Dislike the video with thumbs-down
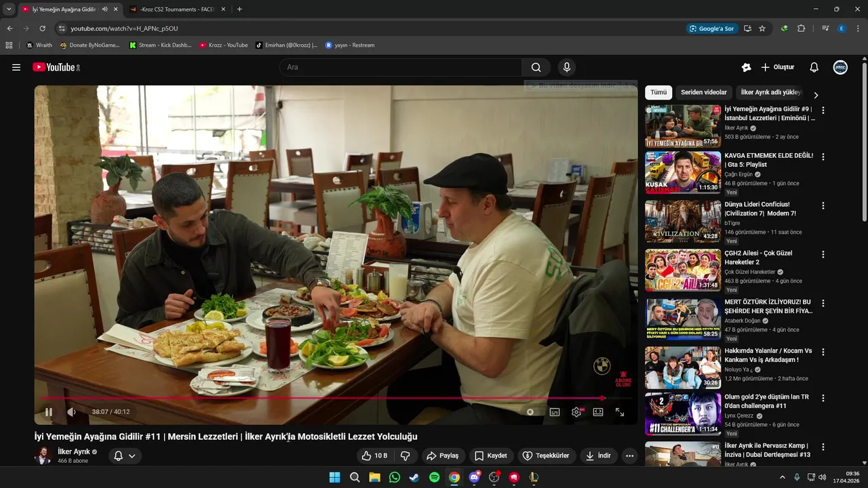The image size is (868, 488). click(406, 455)
